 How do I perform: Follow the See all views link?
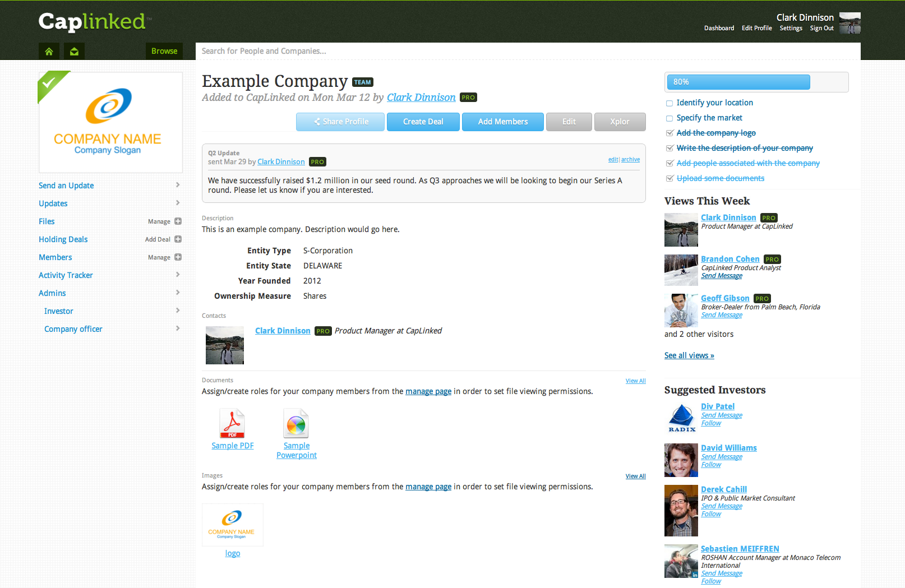[x=689, y=355]
